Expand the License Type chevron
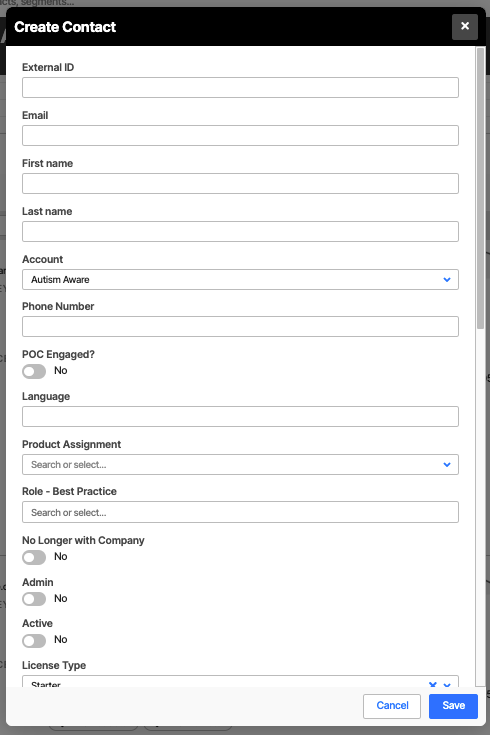Image resolution: width=490 pixels, height=735 pixels. [447, 685]
